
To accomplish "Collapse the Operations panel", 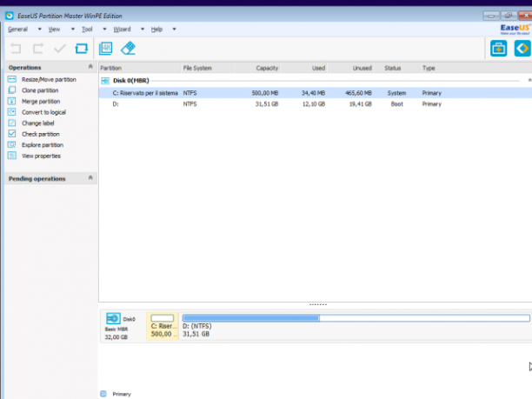I will 90,66.
